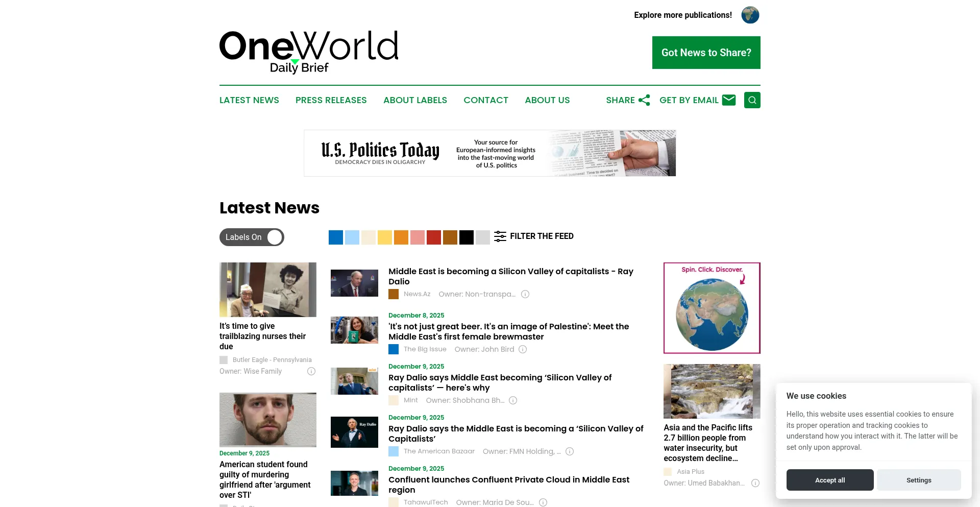980x507 pixels.
Task: Click the Share link in navigation
Action: (620, 100)
